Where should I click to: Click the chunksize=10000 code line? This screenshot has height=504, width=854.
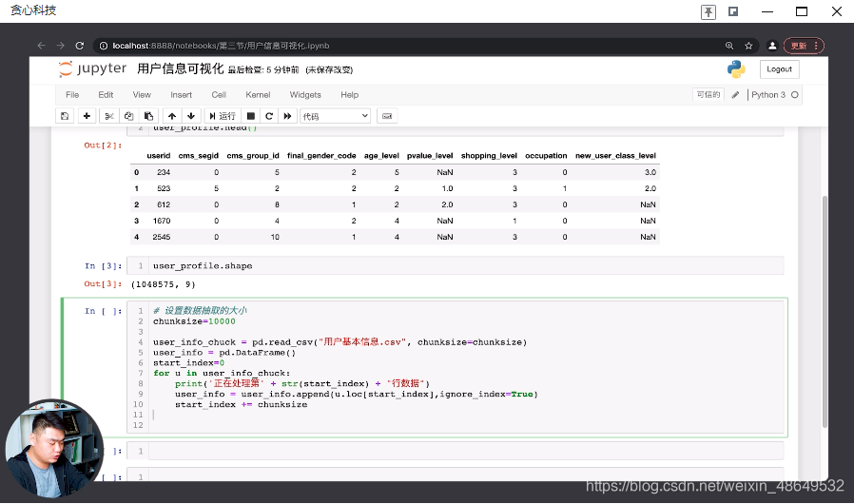point(194,321)
